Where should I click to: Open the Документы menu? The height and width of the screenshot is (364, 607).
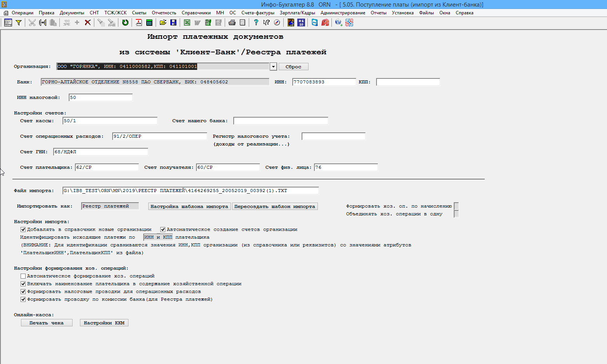pos(72,13)
